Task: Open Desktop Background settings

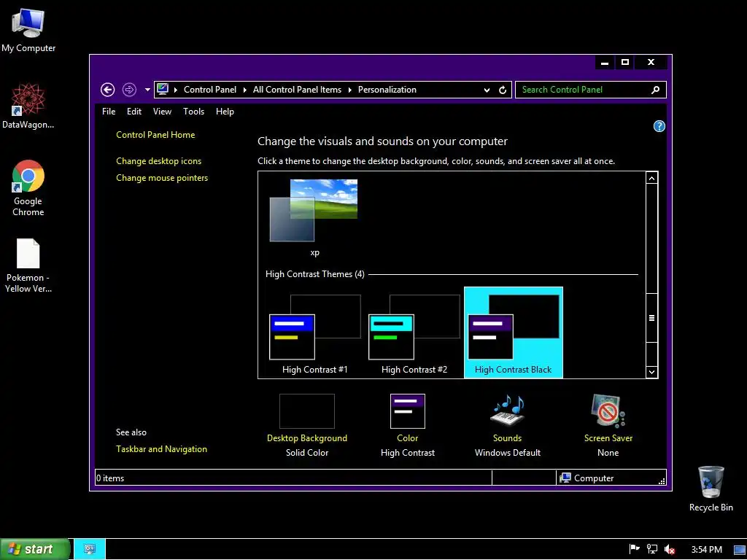Action: coord(307,411)
